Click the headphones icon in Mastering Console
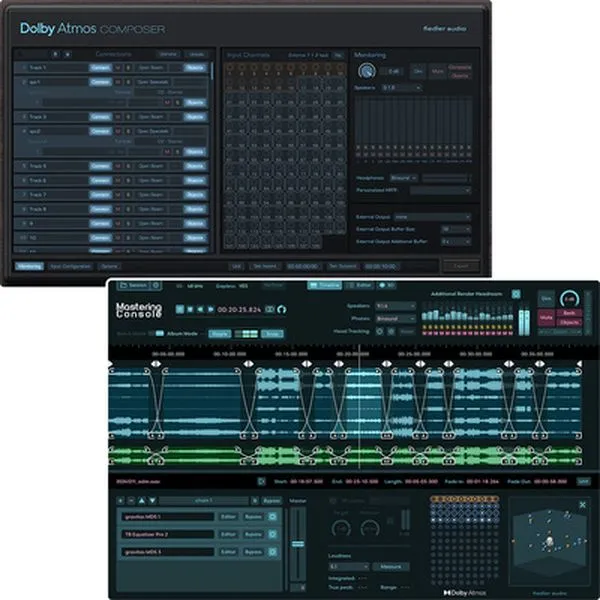 tap(282, 309)
